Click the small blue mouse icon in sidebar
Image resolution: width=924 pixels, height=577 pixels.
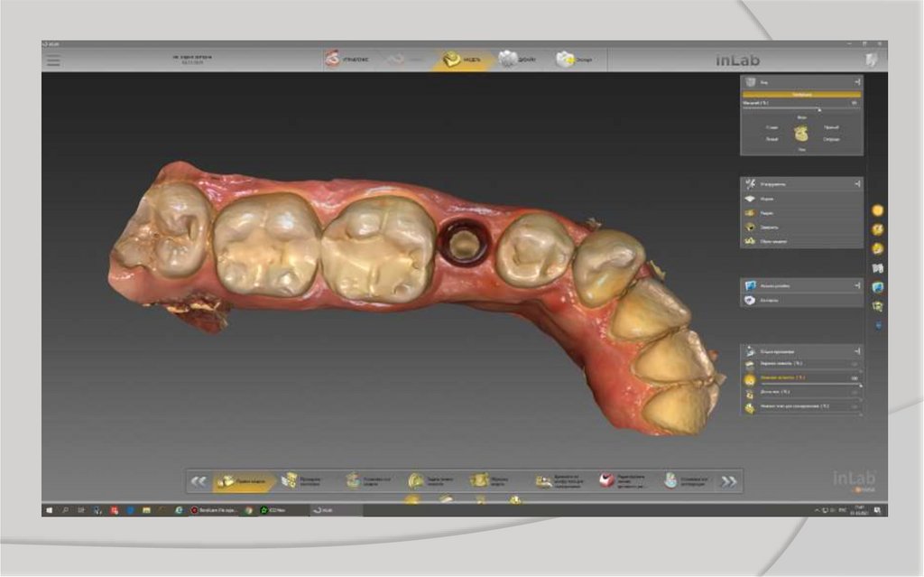click(x=878, y=325)
